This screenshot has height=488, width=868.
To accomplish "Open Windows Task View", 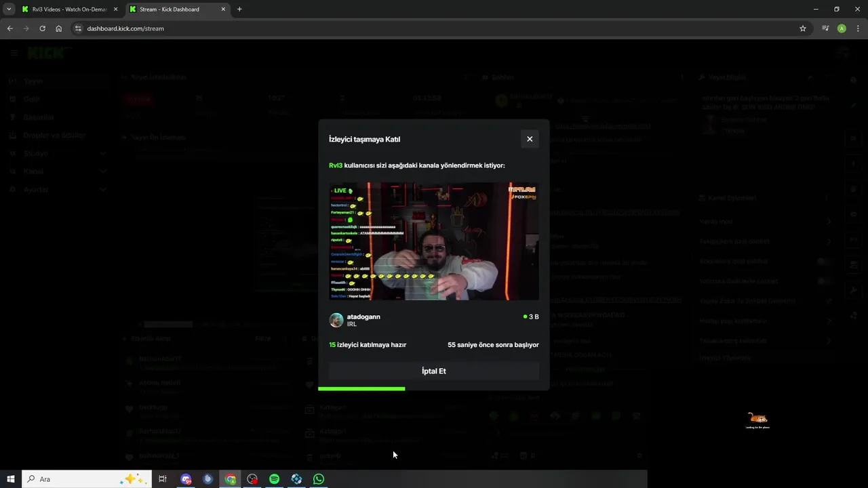I will 163,479.
